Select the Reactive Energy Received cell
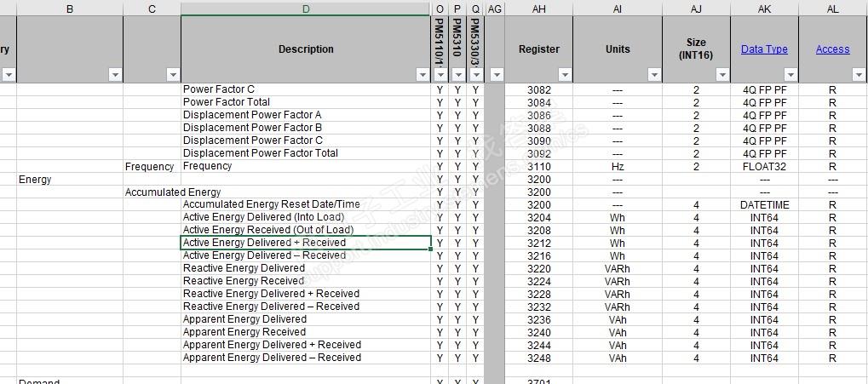This screenshot has width=868, height=384. (x=306, y=281)
